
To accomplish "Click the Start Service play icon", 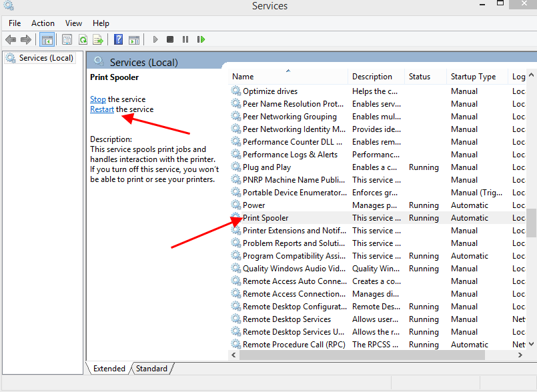I will point(155,40).
